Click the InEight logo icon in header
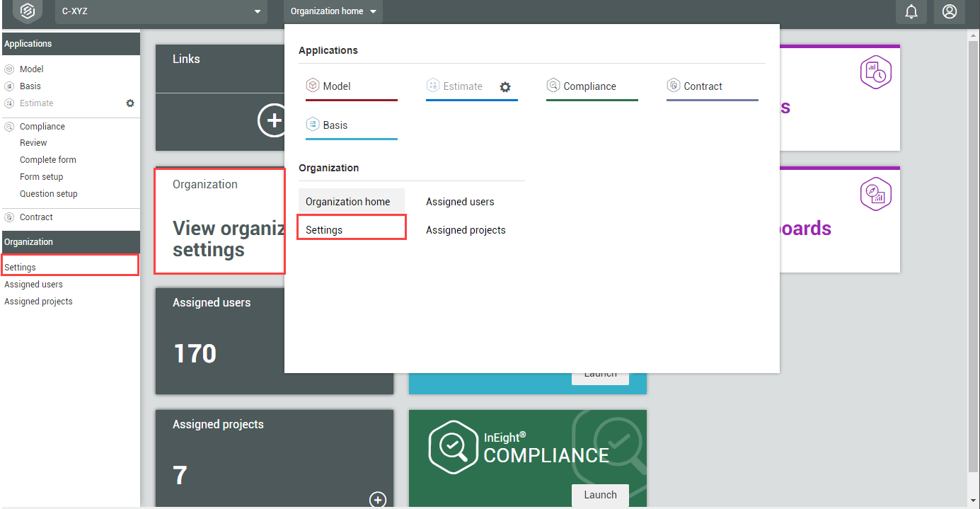This screenshot has height=509, width=980. [27, 11]
